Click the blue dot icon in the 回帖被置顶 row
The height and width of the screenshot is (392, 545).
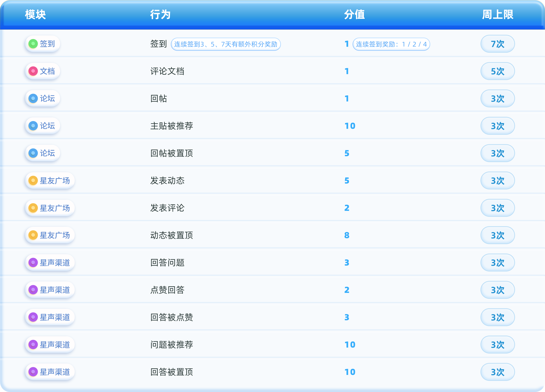pos(33,153)
